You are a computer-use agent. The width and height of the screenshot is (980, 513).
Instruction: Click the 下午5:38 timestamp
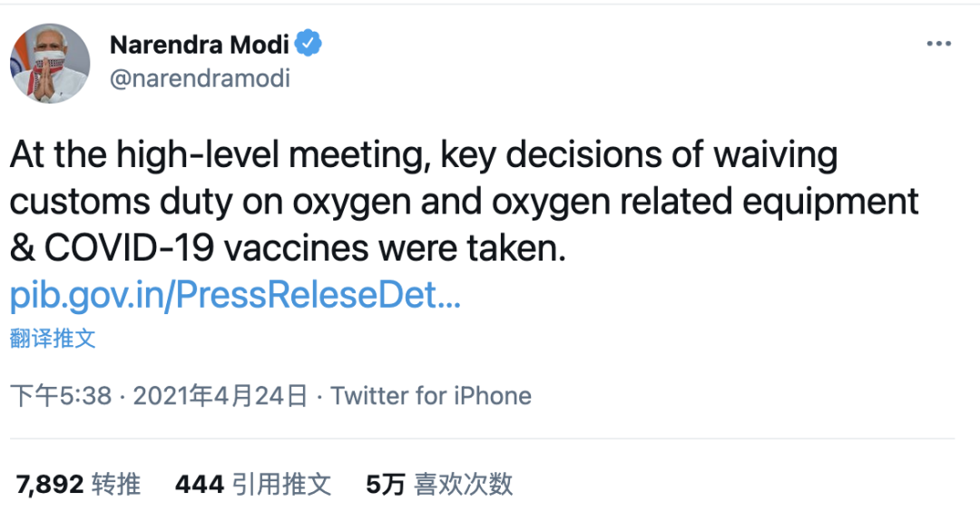pyautogui.click(x=62, y=396)
